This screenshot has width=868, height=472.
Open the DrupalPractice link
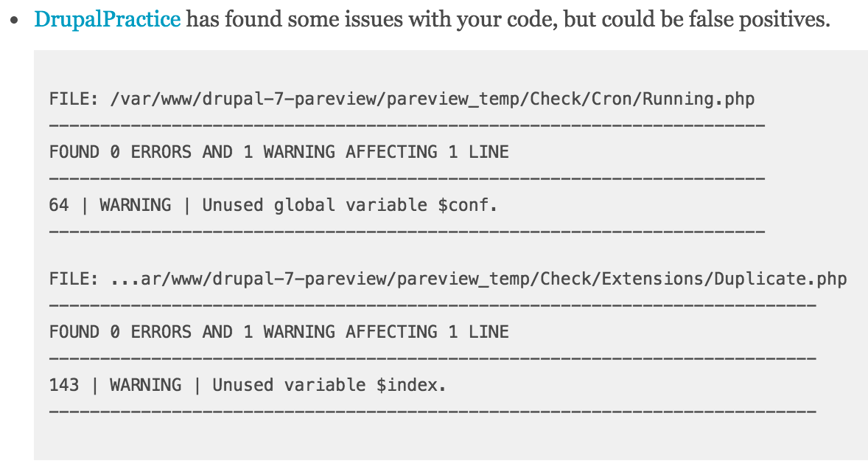107,19
